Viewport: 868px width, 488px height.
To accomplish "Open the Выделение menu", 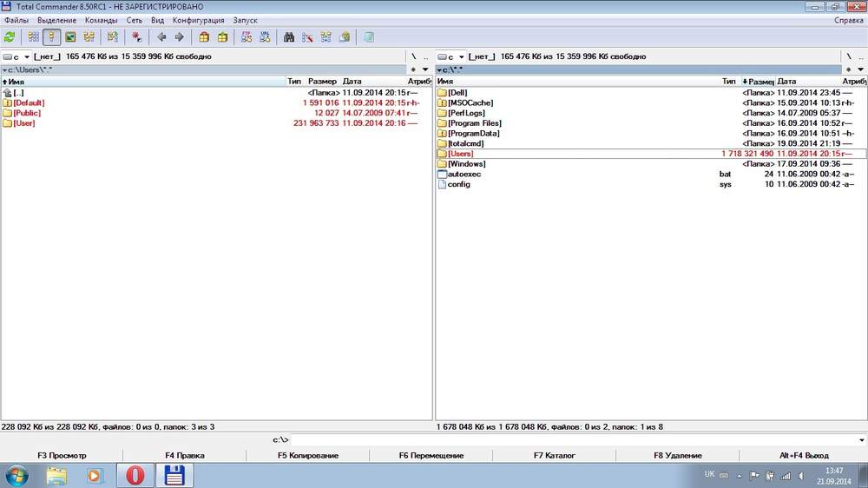I will 56,20.
